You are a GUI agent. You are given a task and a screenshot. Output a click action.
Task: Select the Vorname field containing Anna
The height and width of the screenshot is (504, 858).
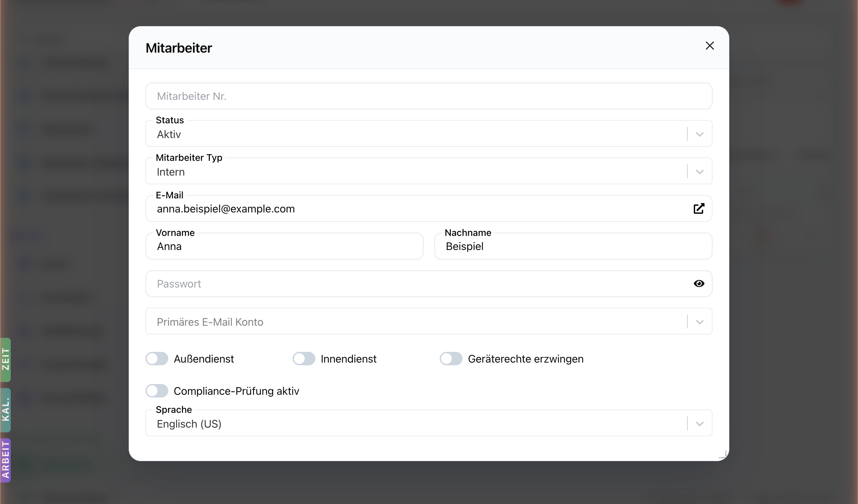coord(284,246)
